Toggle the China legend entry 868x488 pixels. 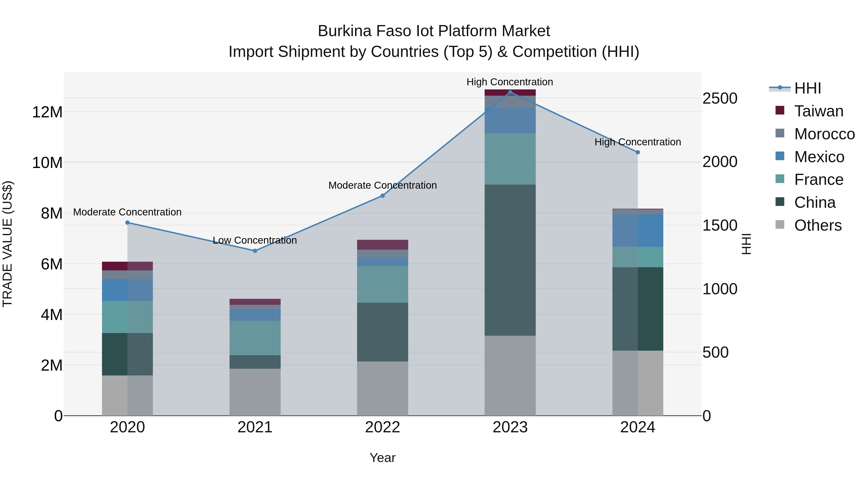point(805,202)
